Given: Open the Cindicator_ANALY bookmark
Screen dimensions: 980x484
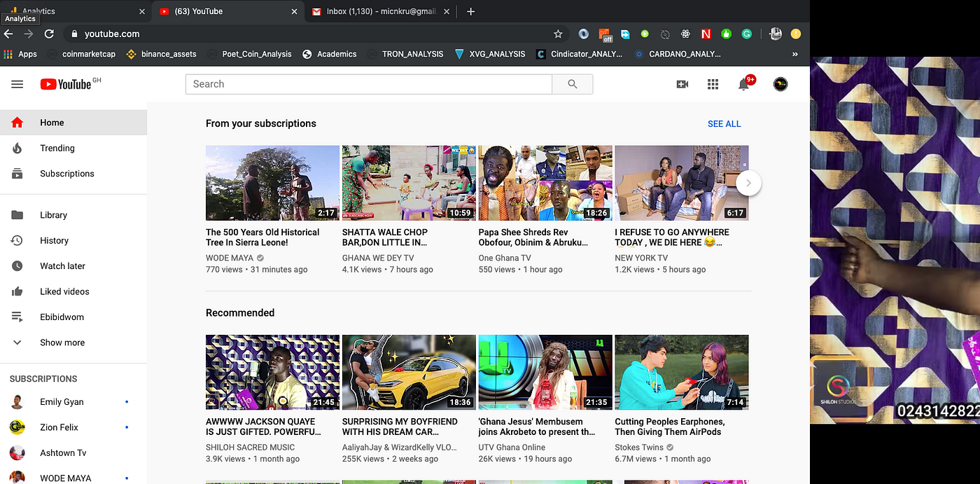Looking at the screenshot, I should tap(580, 54).
